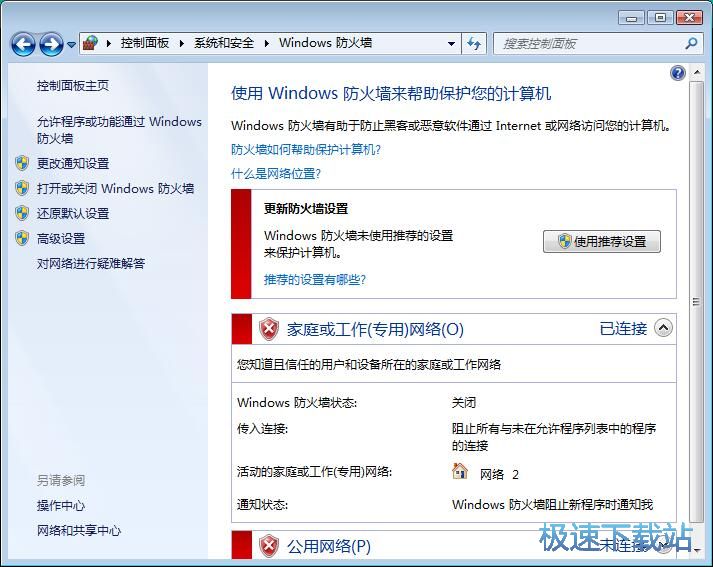Image resolution: width=713 pixels, height=567 pixels.
Task: Click the 更新防火墙设置 heading
Action: click(306, 209)
